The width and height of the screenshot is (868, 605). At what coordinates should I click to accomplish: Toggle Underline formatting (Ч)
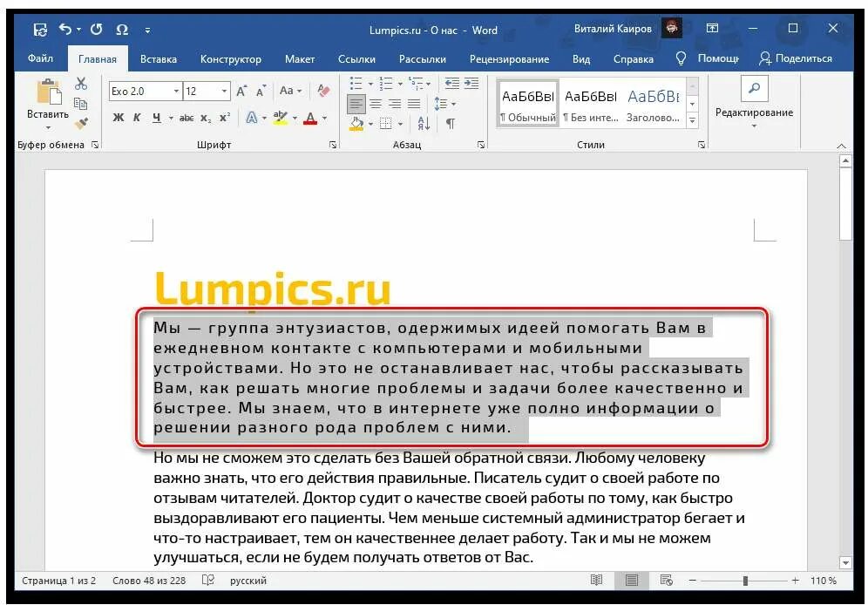pyautogui.click(x=157, y=118)
